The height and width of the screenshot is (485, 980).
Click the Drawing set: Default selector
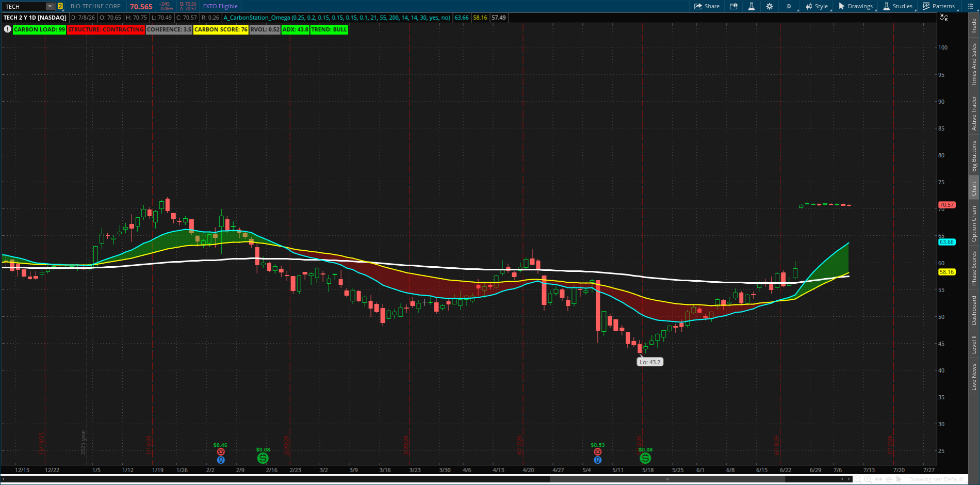point(936,479)
